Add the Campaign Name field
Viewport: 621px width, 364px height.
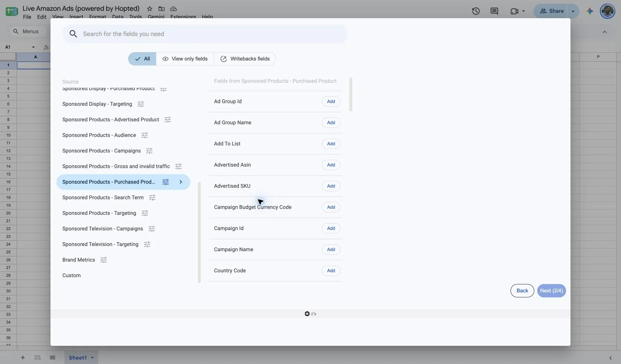tap(331, 250)
